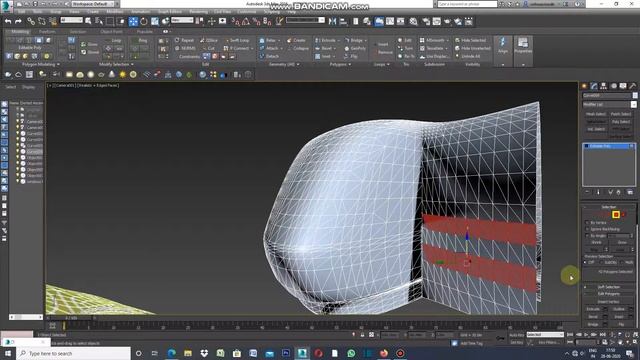This screenshot has width=640, height=360.
Task: Toggle the By Vertex checkbox
Action: 587,222
